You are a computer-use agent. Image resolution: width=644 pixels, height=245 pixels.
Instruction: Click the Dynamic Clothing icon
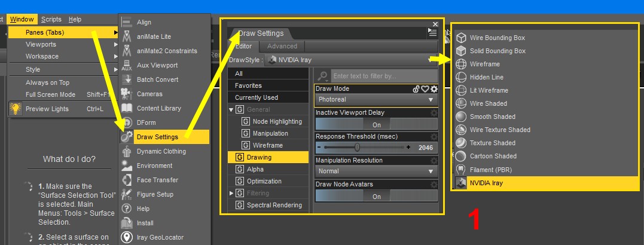coord(127,151)
